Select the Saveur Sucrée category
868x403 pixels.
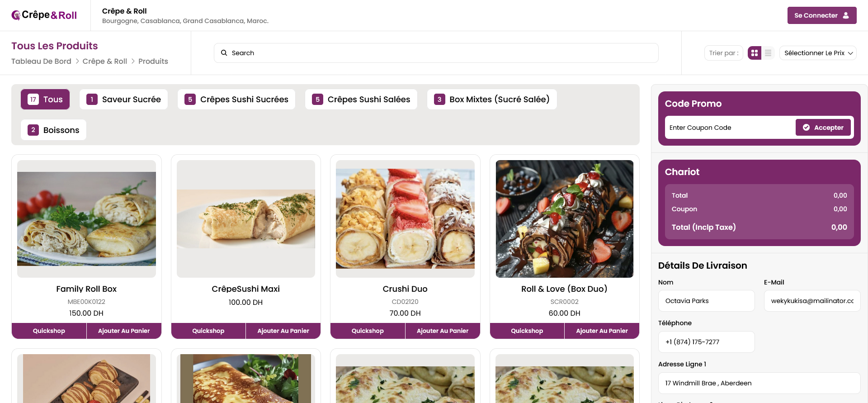(123, 100)
